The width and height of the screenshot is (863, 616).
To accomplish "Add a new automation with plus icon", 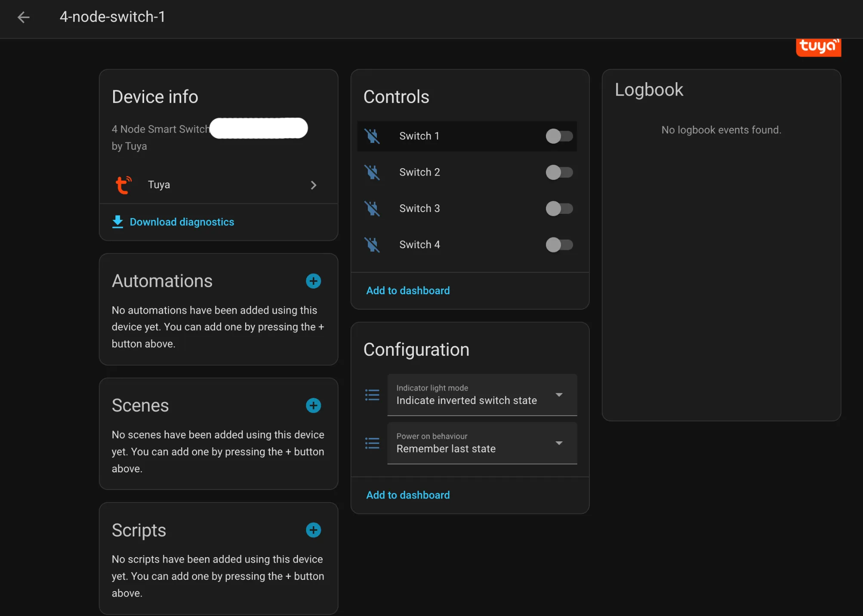I will point(313,281).
